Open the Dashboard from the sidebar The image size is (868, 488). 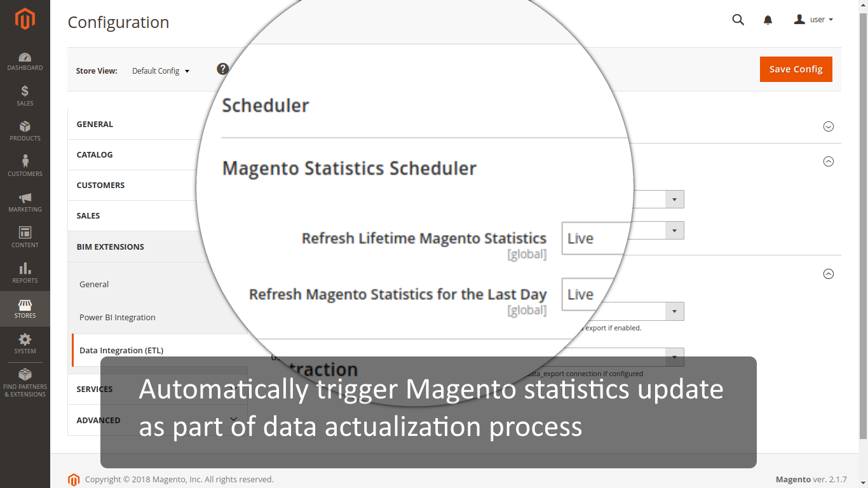tap(25, 61)
